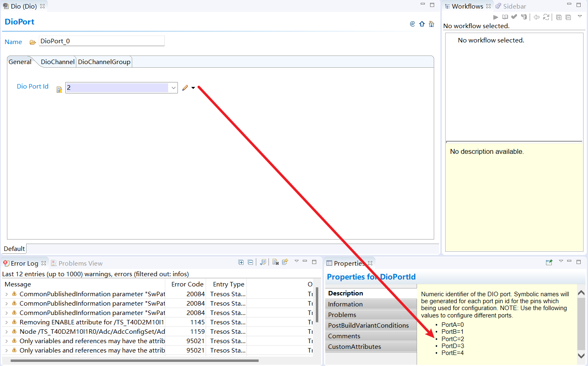This screenshot has width=588, height=366.
Task: Click the 'PortC=2' bullet text
Action: pos(453,339)
